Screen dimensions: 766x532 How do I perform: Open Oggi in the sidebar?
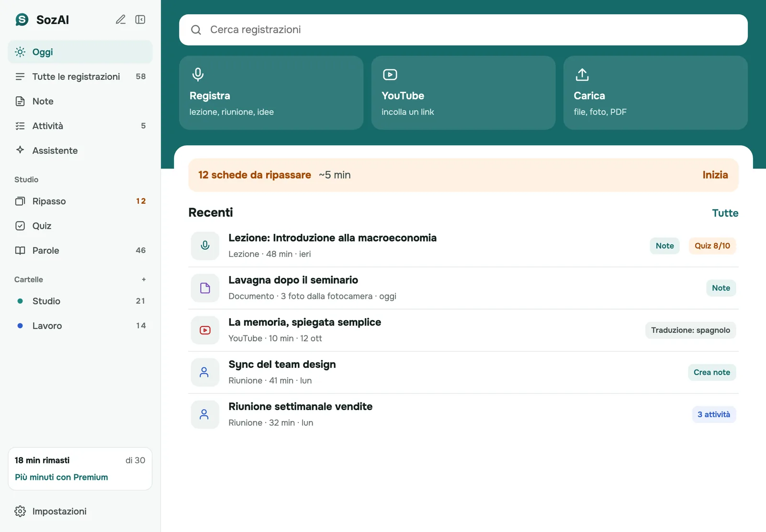click(80, 52)
